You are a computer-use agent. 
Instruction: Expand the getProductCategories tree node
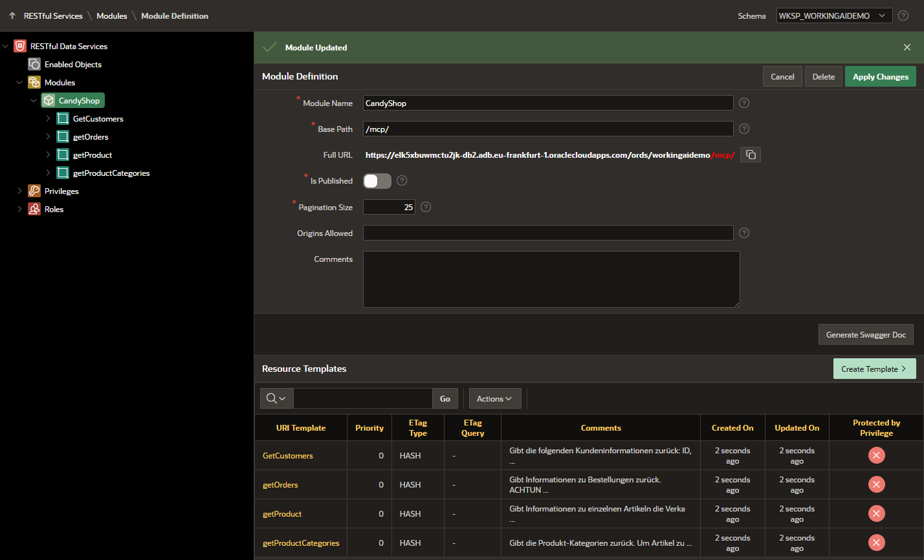pyautogui.click(x=48, y=173)
